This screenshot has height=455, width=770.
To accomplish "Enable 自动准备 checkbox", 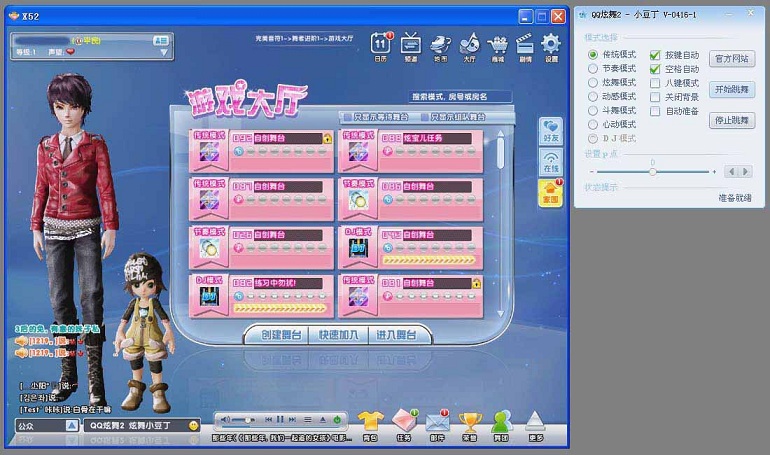I will [655, 111].
